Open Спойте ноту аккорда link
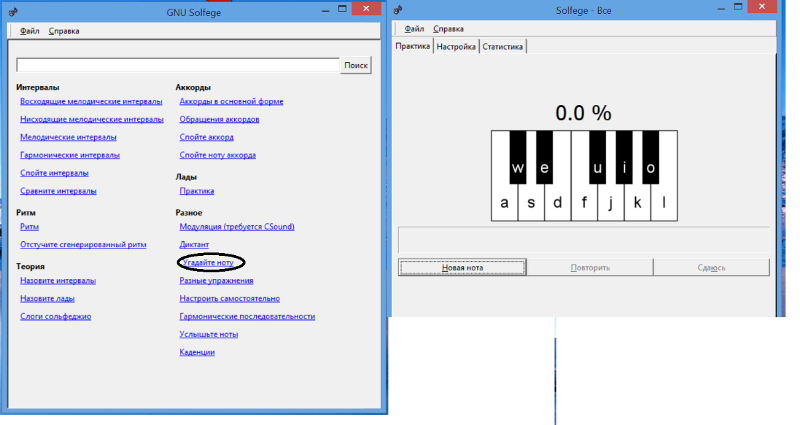The width and height of the screenshot is (800, 425). 218,155
